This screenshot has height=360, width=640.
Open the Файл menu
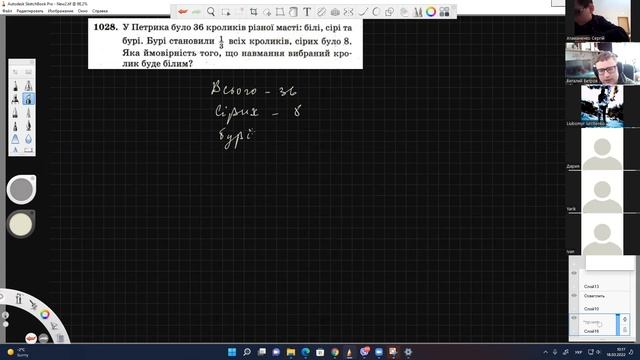point(7,11)
